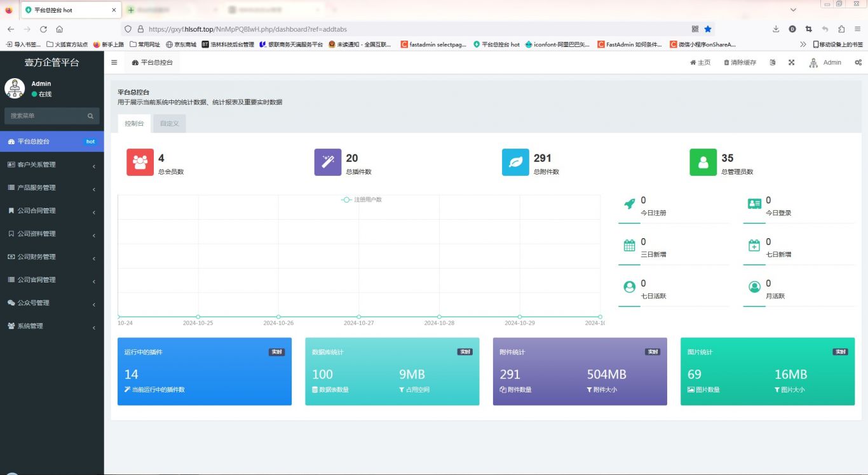Open the Admin user menu in header
The image size is (868, 475).
825,62
